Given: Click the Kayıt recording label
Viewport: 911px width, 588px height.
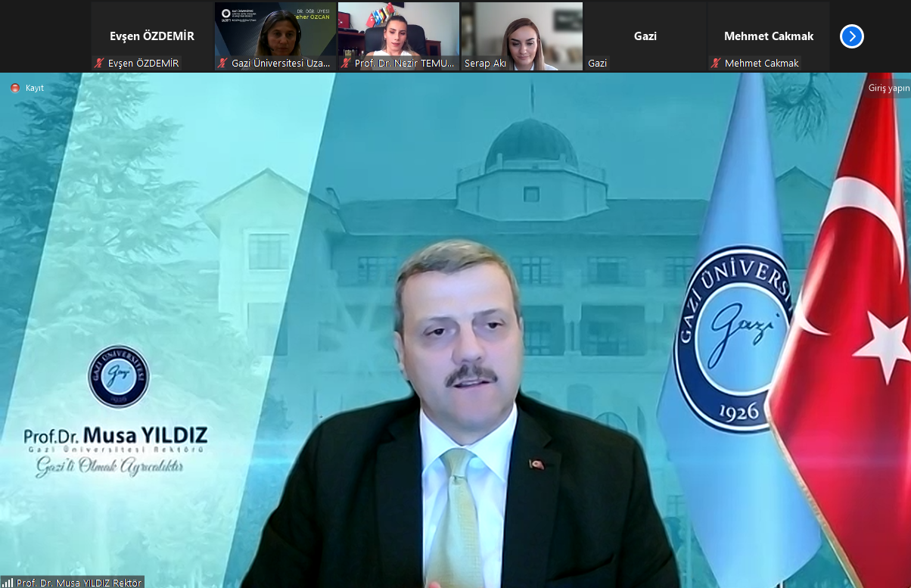Looking at the screenshot, I should [35, 88].
